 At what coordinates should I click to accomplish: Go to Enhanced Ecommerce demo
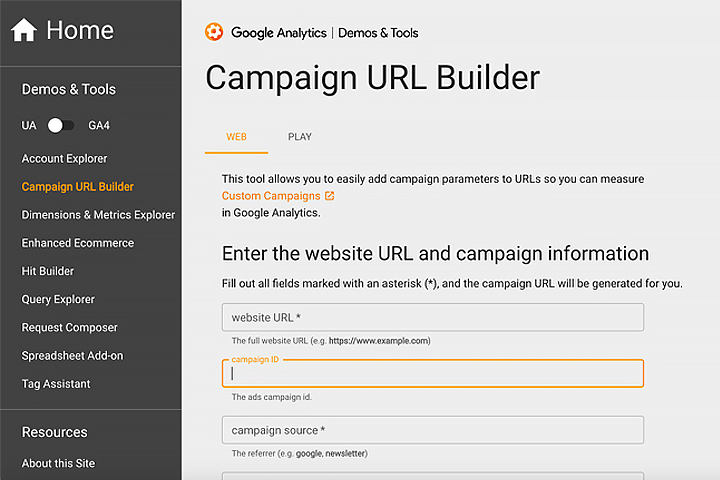[78, 243]
